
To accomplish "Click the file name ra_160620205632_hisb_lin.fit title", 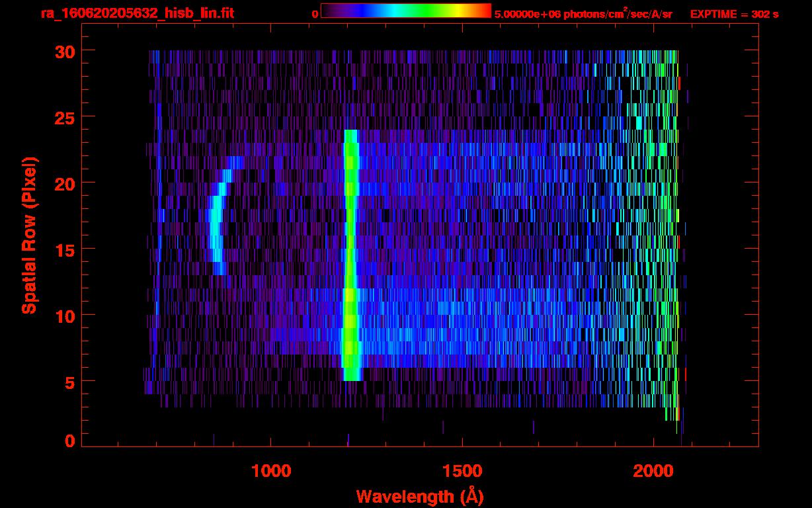I will tap(137, 13).
